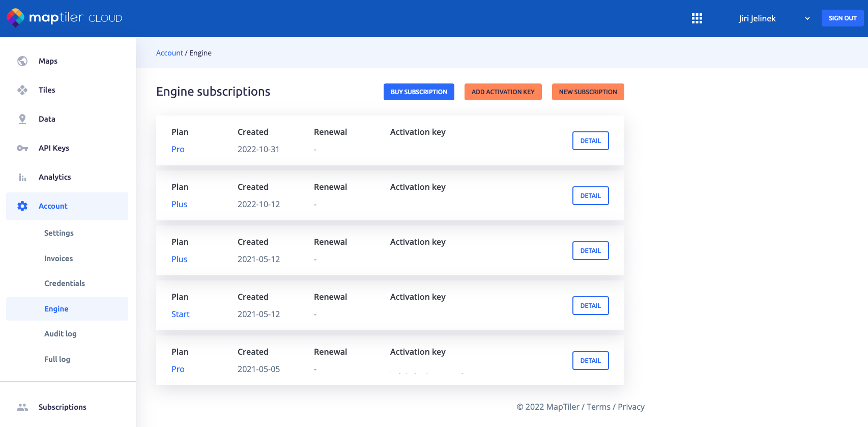Screen dimensions: 868x427
Task: Click the Analytics bar chart icon
Action: coord(22,177)
